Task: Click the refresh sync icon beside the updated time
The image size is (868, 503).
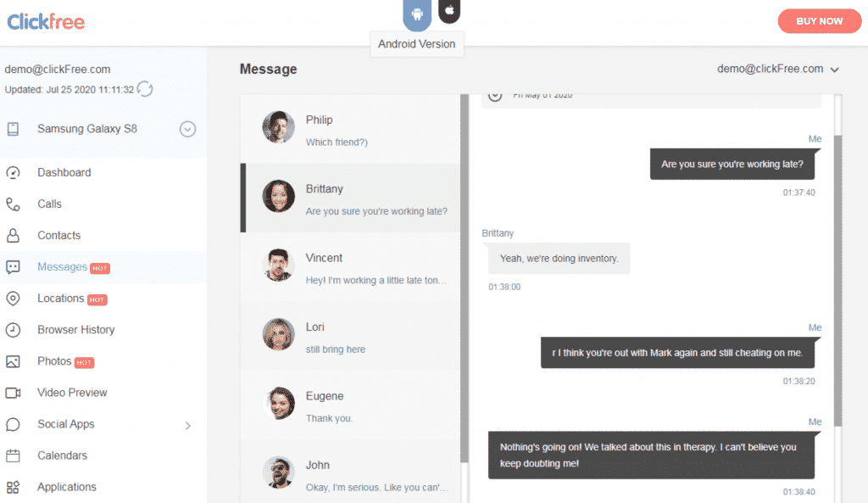Action: coord(145,89)
